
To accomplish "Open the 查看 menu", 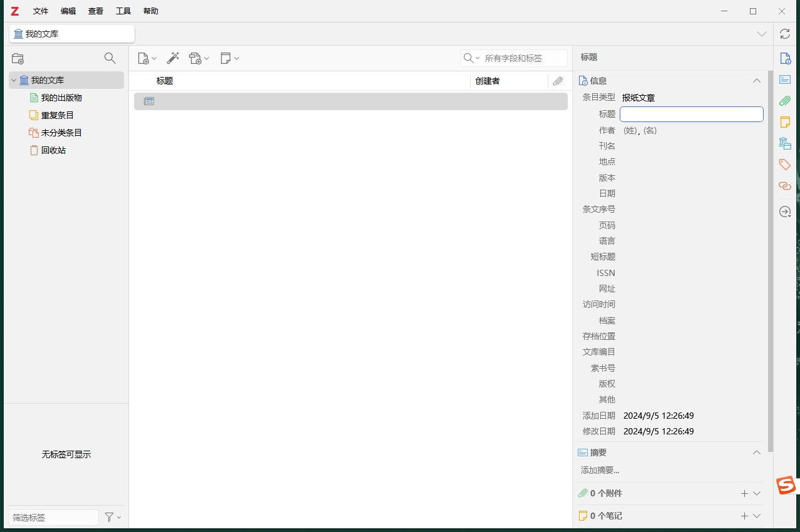I will pos(96,11).
